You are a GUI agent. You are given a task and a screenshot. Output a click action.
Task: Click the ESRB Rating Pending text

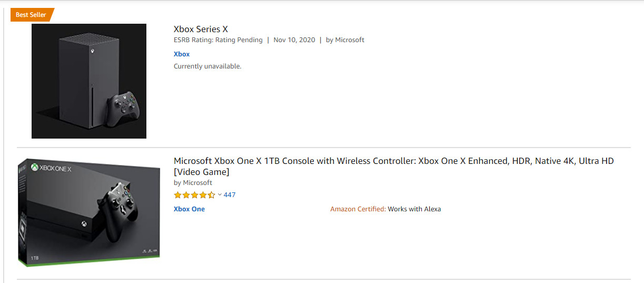tap(218, 40)
